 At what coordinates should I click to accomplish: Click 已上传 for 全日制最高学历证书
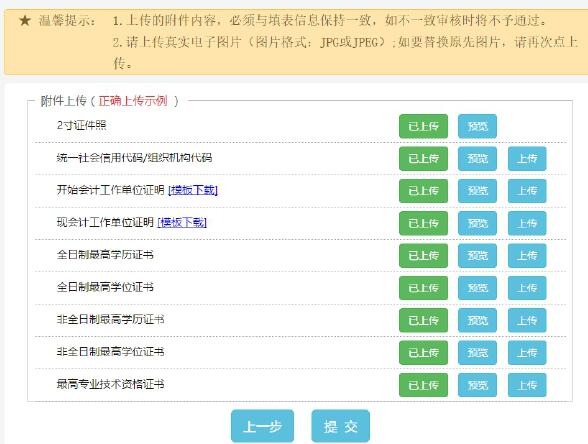tap(423, 256)
